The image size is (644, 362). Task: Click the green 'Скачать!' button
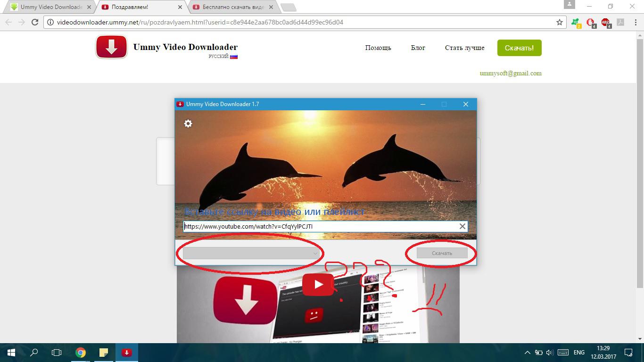[519, 48]
